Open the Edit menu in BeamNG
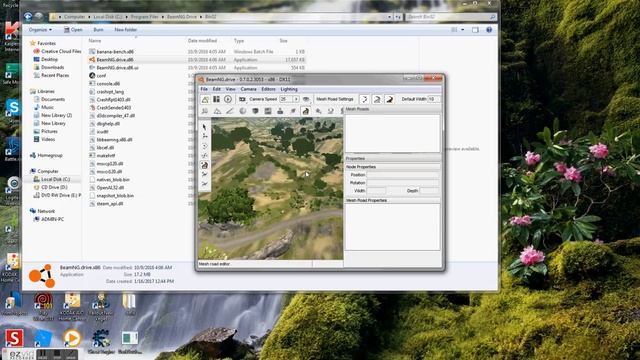Viewport: 640px width, 360px height. coord(216,89)
